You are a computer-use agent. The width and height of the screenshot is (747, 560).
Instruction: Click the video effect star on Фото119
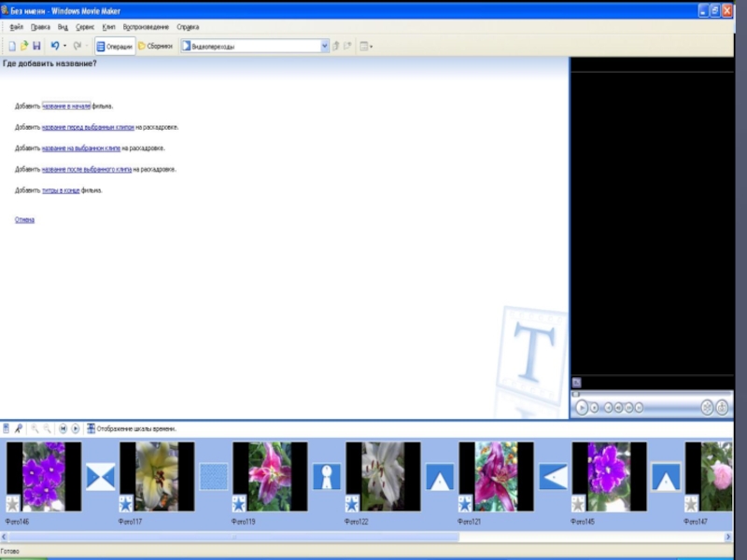pos(239,503)
